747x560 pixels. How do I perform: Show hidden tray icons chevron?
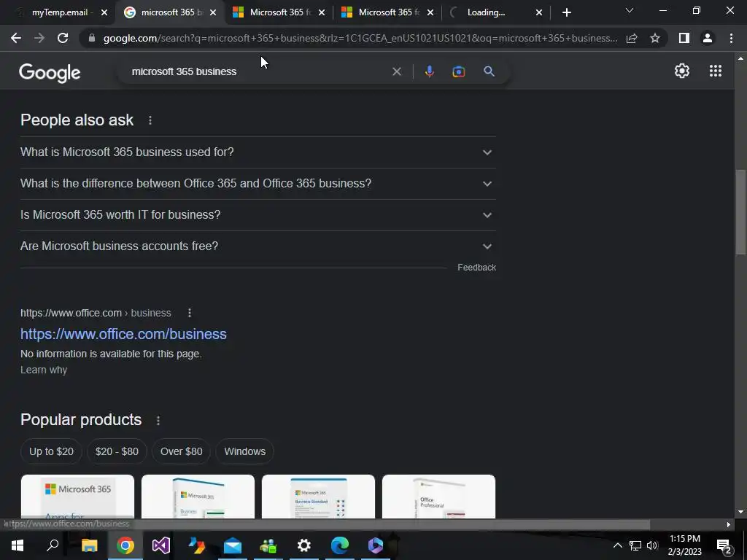point(617,545)
